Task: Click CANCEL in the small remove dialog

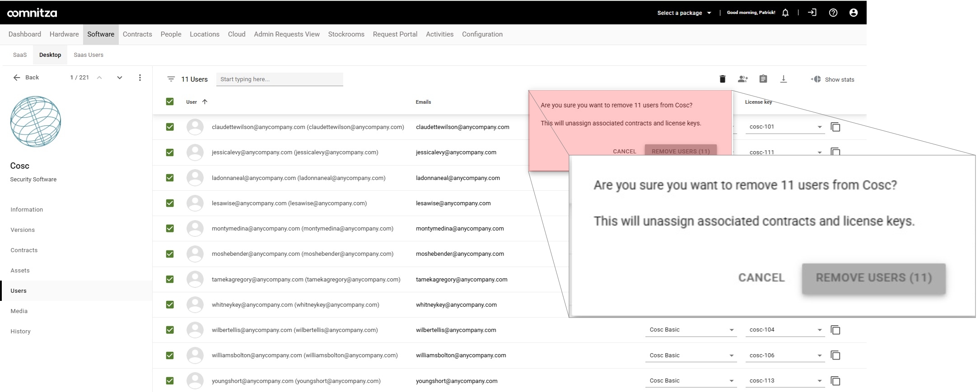Action: point(625,152)
